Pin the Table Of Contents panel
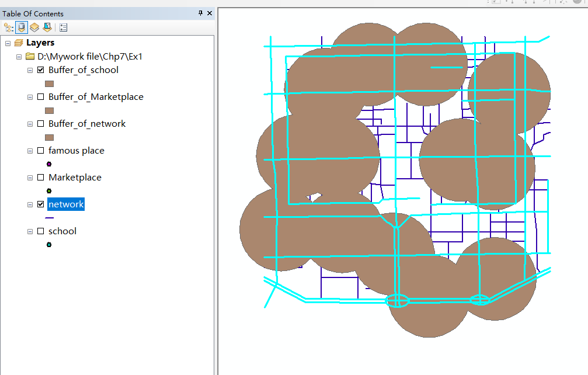Viewport: 588px width, 375px height. pos(200,13)
